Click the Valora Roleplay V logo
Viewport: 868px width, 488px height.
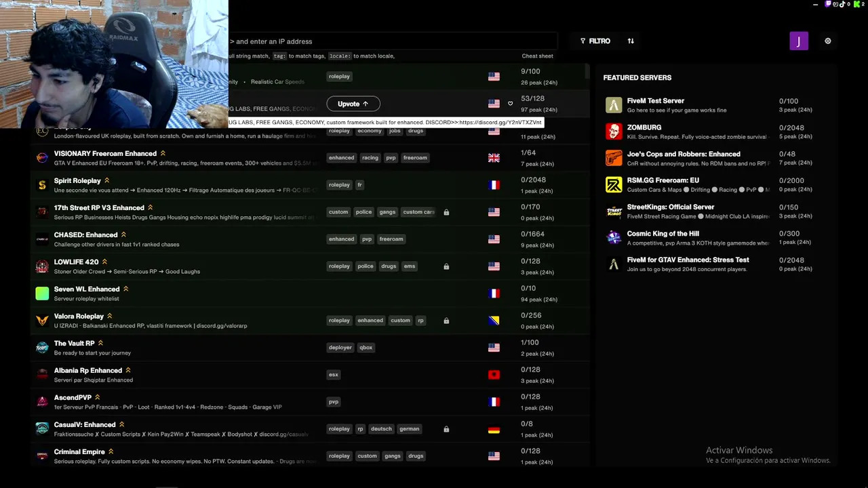pyautogui.click(x=42, y=321)
